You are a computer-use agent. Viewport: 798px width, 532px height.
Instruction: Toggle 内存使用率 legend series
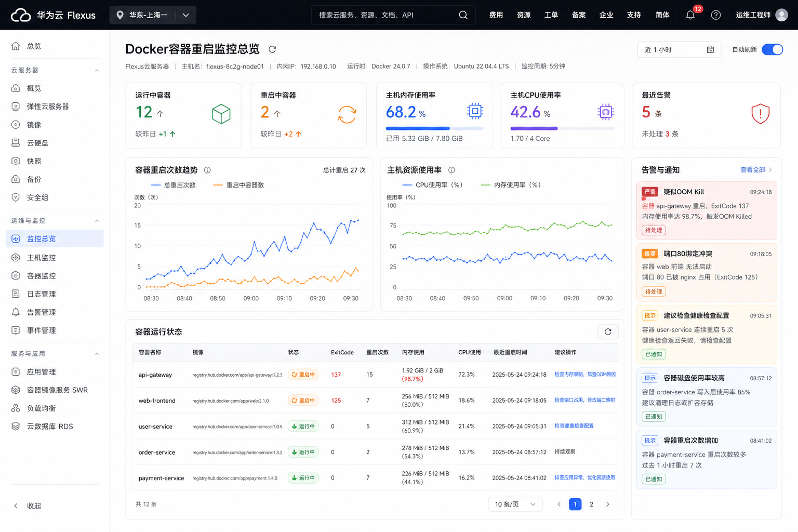click(511, 185)
